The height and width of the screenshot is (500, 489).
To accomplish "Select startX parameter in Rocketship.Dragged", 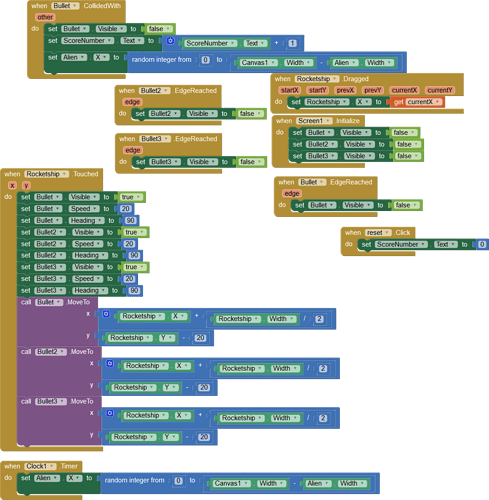I will (289, 90).
